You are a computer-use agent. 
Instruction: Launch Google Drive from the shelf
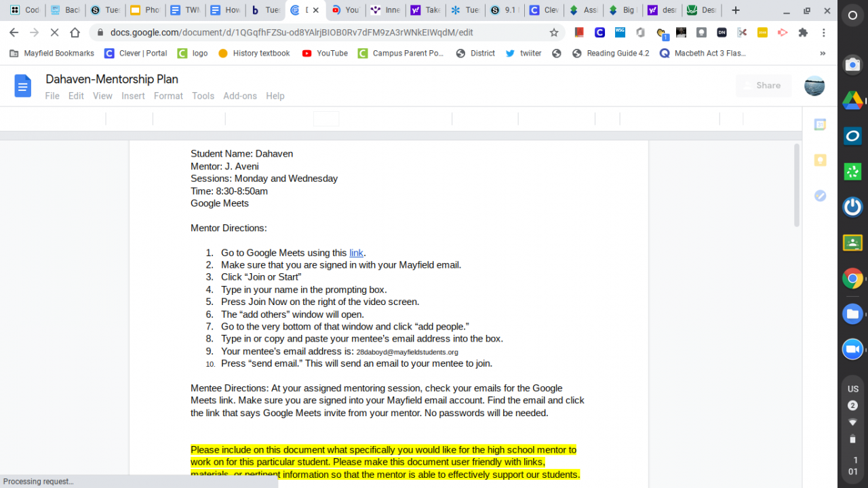coord(852,100)
